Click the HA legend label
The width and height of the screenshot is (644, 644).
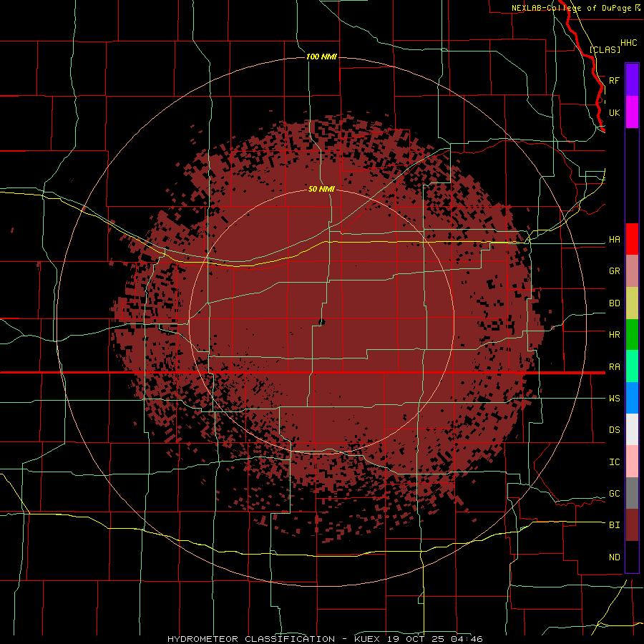click(x=614, y=240)
